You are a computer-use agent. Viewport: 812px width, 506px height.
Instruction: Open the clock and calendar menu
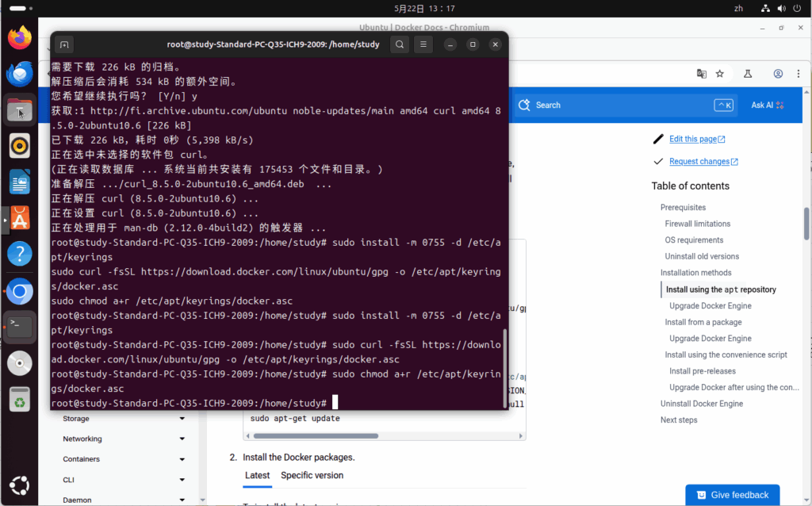[424, 8]
